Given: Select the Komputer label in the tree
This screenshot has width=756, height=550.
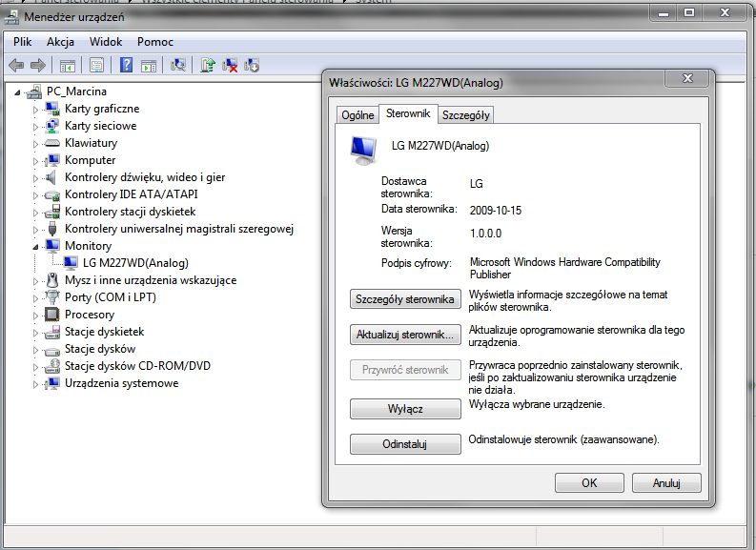Looking at the screenshot, I should (91, 160).
